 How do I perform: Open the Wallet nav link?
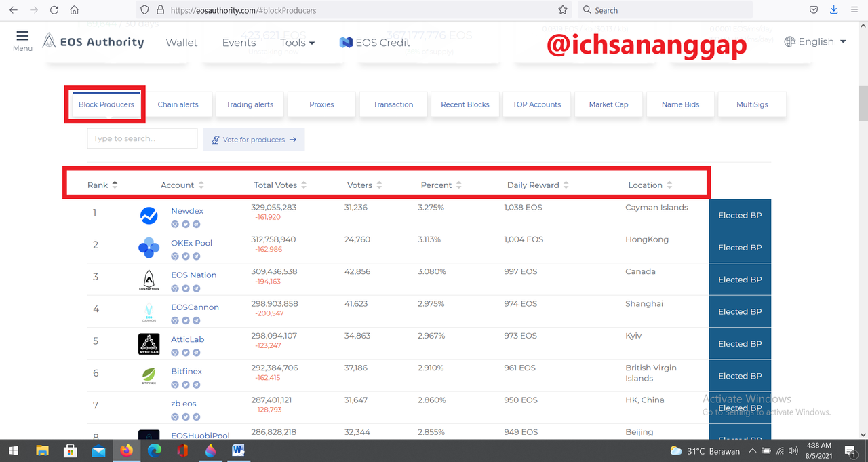[182, 42]
